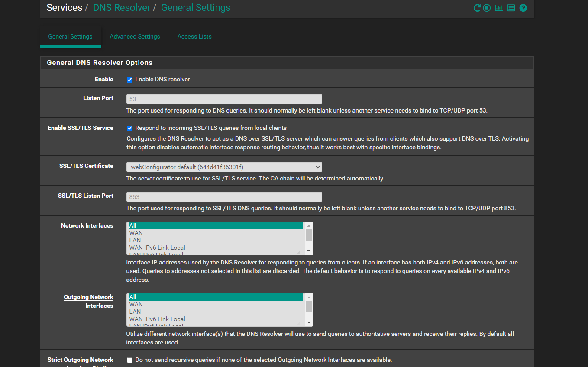This screenshot has width=588, height=367.
Task: Select WAN IPv6 Link-Local in Outgoing Interfaces
Action: [x=216, y=319]
